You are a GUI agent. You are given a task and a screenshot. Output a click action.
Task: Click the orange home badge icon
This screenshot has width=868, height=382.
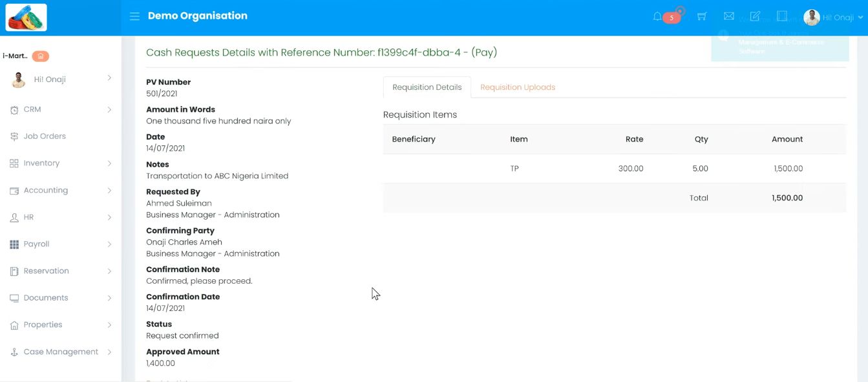coord(40,56)
